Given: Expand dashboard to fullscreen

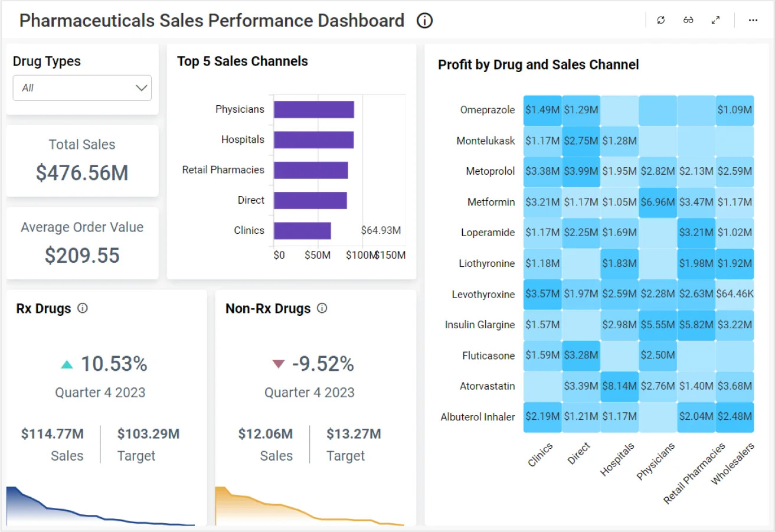Looking at the screenshot, I should click(x=715, y=20).
